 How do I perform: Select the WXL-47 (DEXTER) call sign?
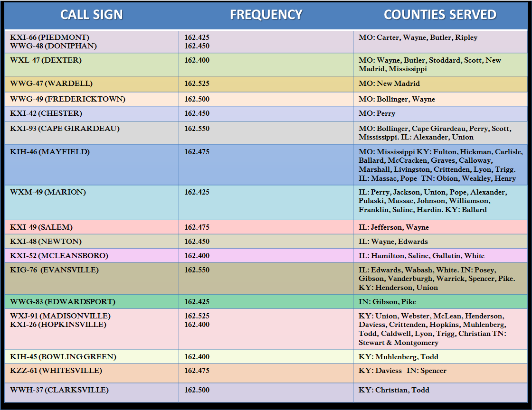pyautogui.click(x=46, y=60)
